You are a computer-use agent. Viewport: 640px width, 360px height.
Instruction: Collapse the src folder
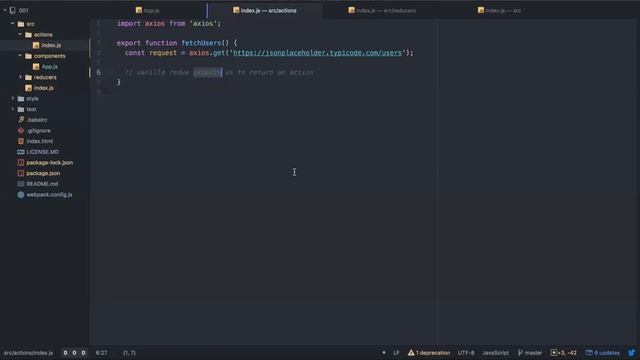click(12, 24)
